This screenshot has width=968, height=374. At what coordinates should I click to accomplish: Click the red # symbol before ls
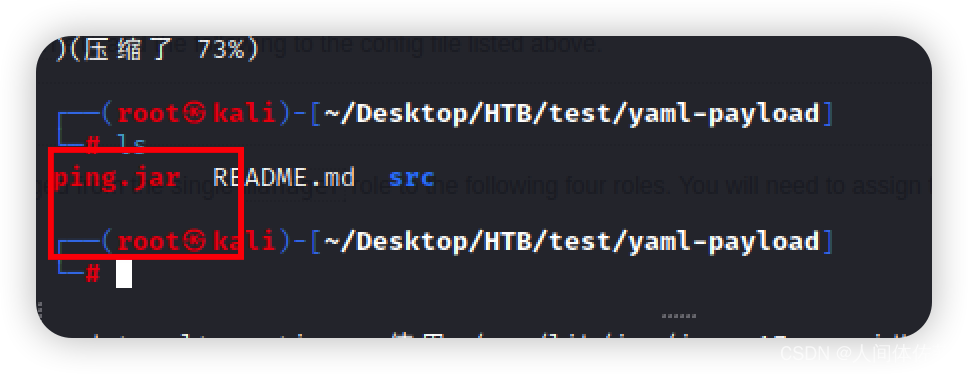[x=93, y=145]
